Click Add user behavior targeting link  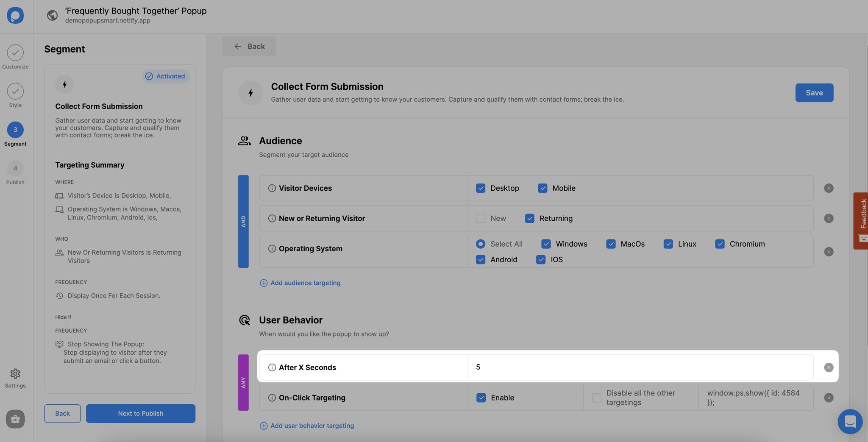(307, 425)
